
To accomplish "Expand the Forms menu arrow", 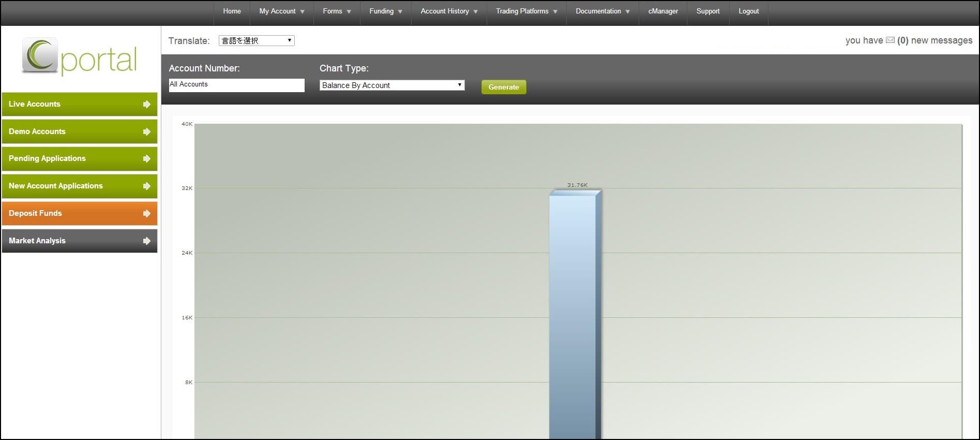I will 349,11.
